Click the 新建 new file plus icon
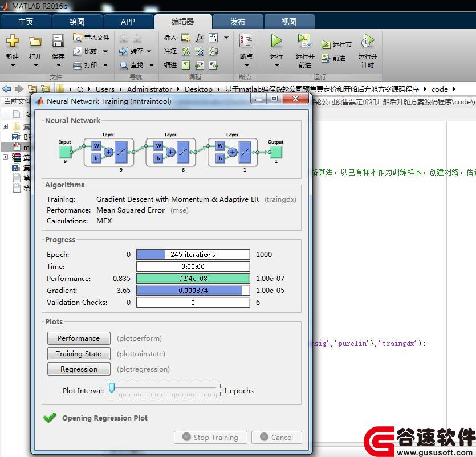476x457 pixels. 13,40
